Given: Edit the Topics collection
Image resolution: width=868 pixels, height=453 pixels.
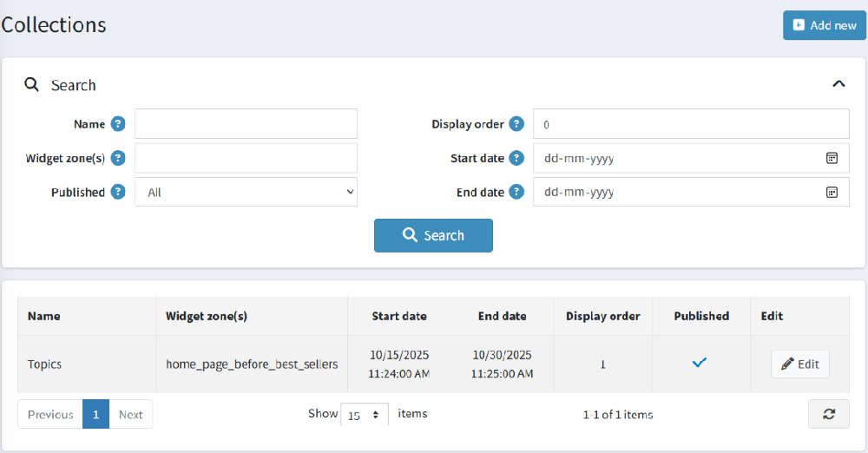Looking at the screenshot, I should tap(799, 364).
